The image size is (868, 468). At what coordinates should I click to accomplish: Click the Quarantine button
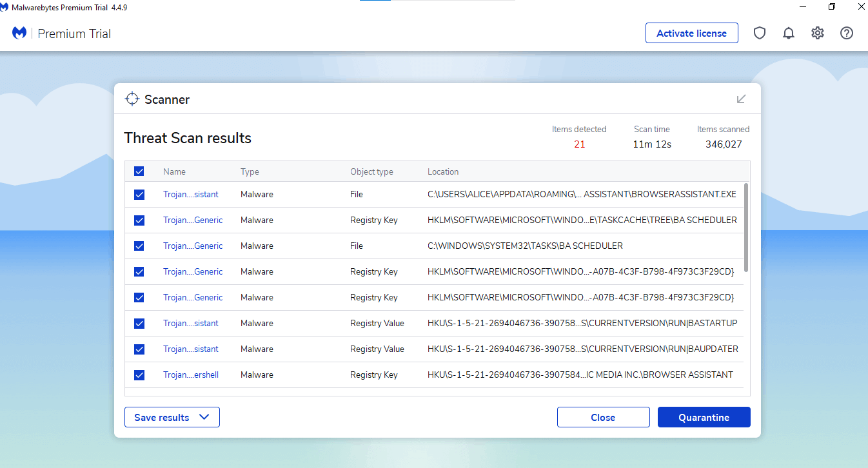coord(704,417)
